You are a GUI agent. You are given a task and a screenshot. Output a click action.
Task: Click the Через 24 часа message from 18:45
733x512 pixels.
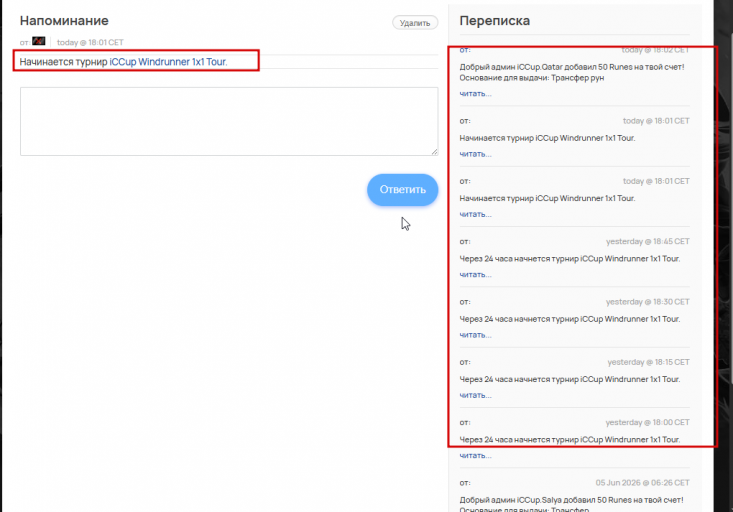[x=570, y=259]
